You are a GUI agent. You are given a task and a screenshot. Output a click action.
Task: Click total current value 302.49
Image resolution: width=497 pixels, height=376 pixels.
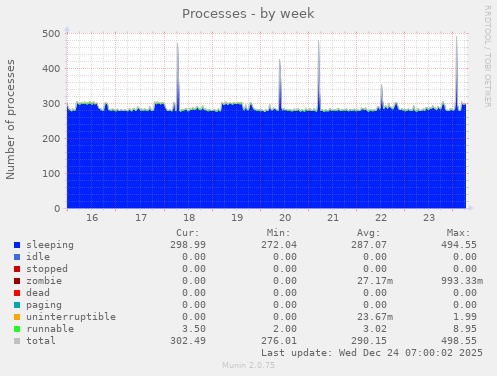188,341
